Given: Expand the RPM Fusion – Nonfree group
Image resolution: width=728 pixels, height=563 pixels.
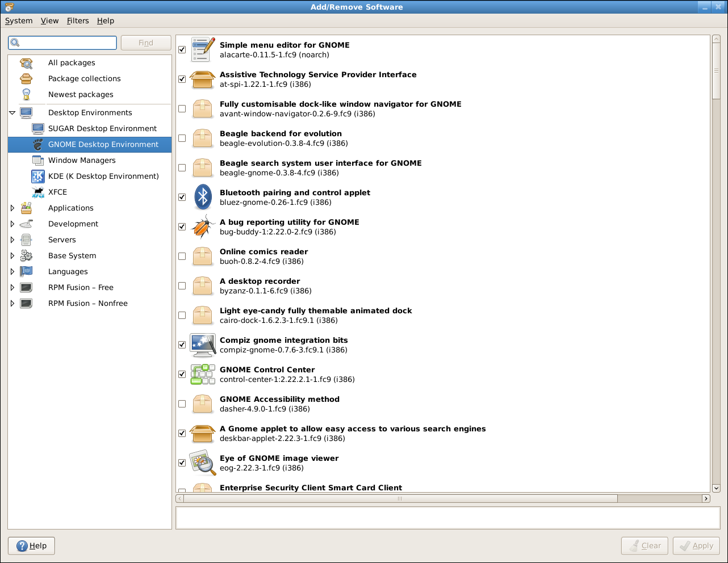Looking at the screenshot, I should [x=12, y=303].
